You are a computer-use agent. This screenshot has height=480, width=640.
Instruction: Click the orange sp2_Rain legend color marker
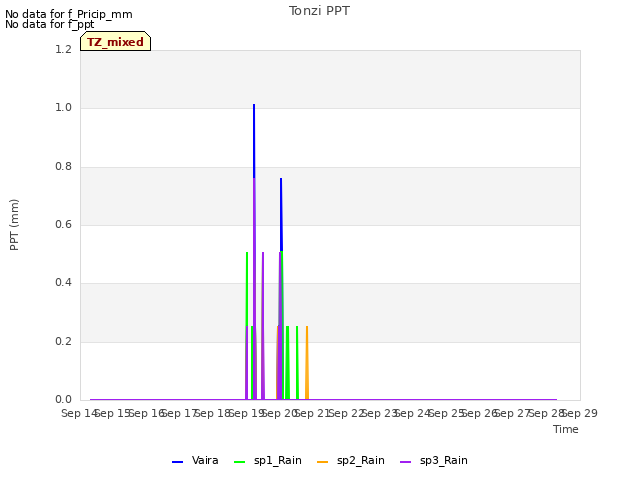pyautogui.click(x=322, y=462)
